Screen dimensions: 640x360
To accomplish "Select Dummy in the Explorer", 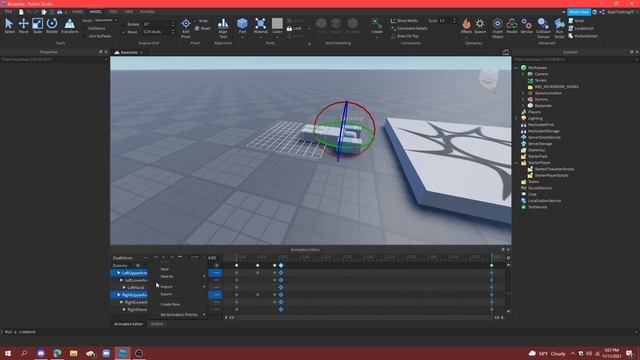I will click(x=541, y=99).
